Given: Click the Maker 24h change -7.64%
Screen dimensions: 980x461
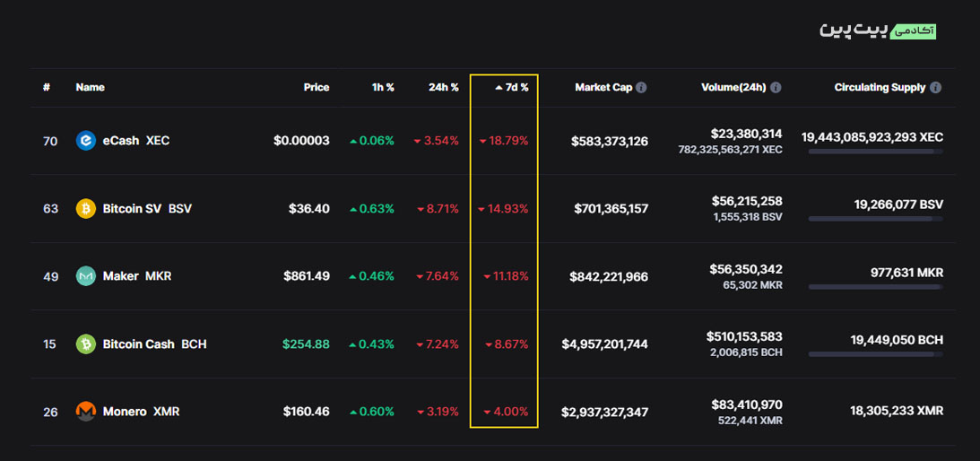Looking at the screenshot, I should click(437, 276).
